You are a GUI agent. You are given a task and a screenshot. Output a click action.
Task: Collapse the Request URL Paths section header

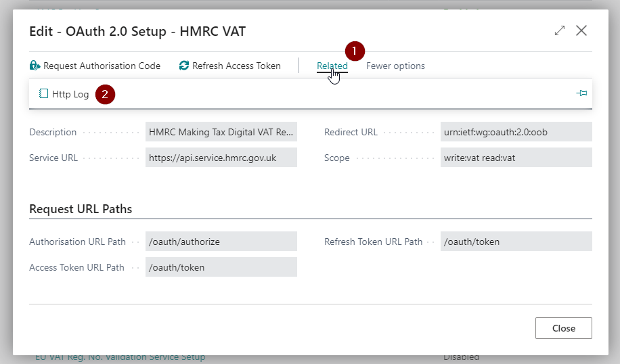click(81, 208)
